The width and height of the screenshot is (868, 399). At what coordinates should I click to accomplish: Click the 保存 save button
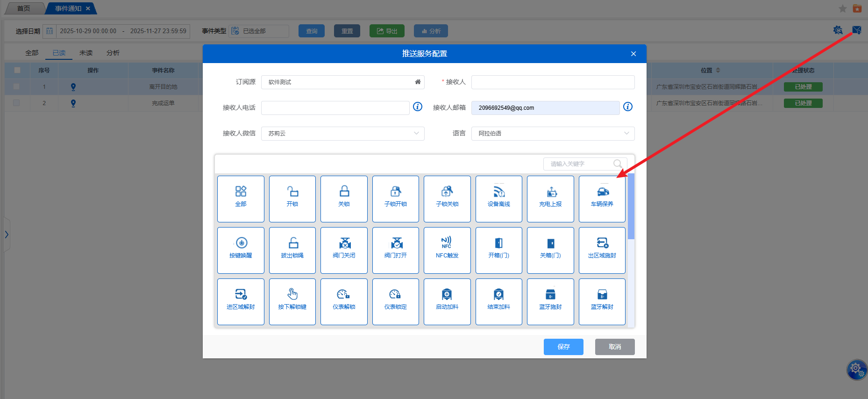tap(563, 347)
